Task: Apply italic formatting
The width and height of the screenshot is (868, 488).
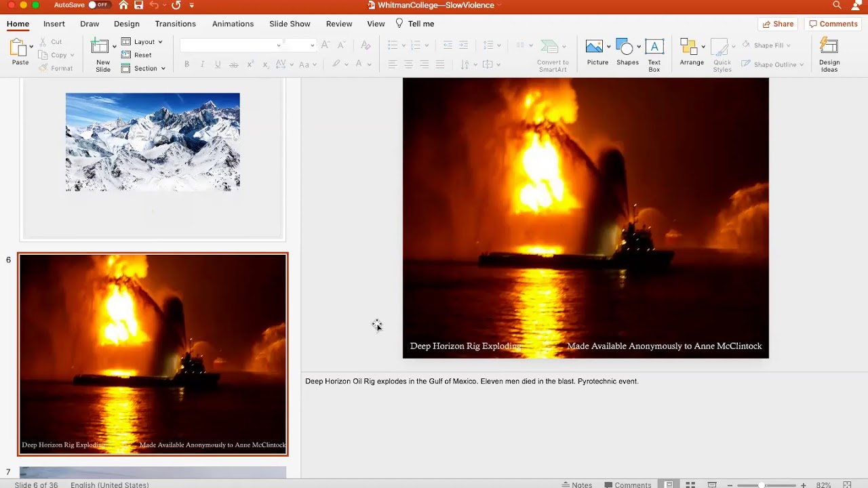Action: coord(202,64)
